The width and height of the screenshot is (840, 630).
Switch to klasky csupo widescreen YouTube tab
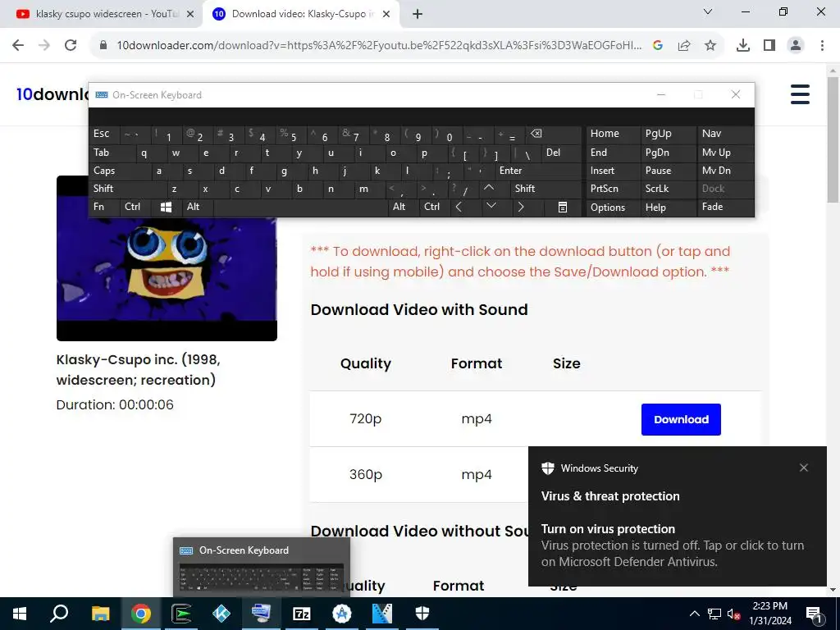[102, 14]
